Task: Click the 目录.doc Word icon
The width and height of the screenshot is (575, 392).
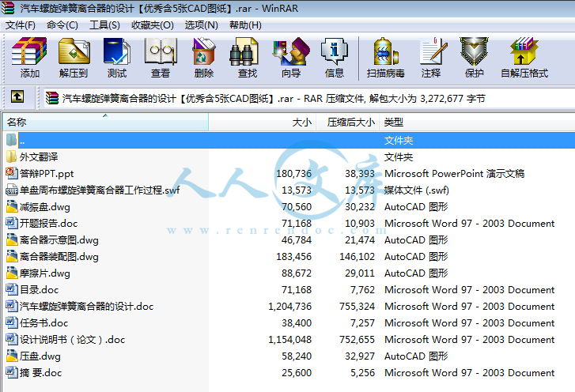Action: 11,289
